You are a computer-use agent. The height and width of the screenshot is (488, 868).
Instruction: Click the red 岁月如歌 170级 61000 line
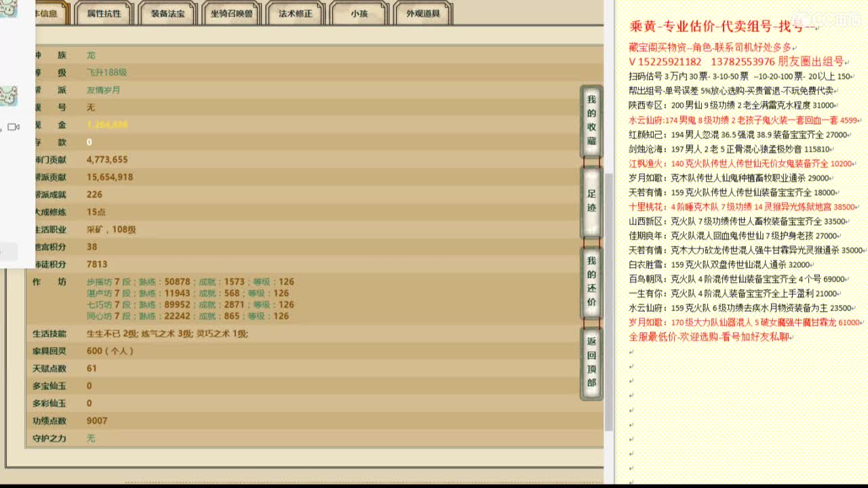pyautogui.click(x=745, y=323)
